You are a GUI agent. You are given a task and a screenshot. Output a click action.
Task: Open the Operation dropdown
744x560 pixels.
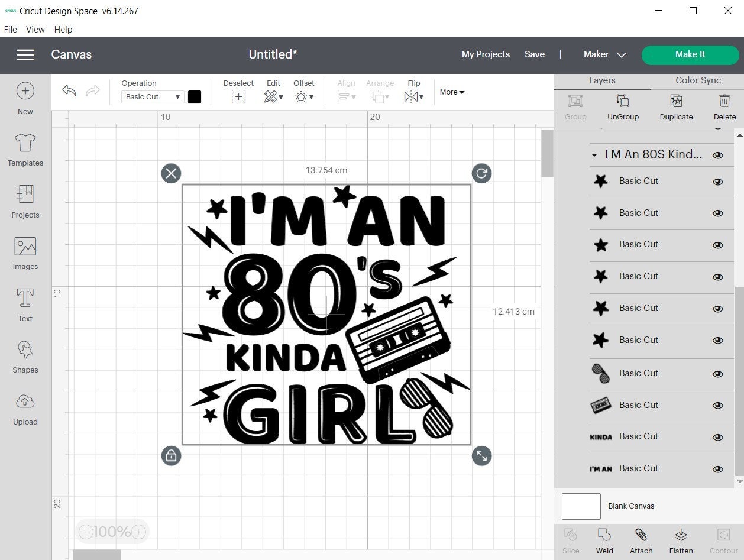pos(152,96)
